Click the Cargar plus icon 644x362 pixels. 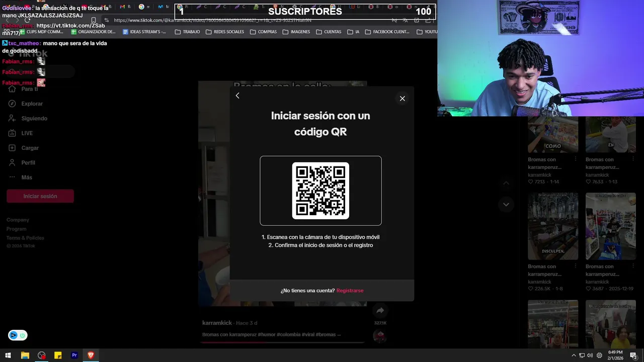(12, 148)
